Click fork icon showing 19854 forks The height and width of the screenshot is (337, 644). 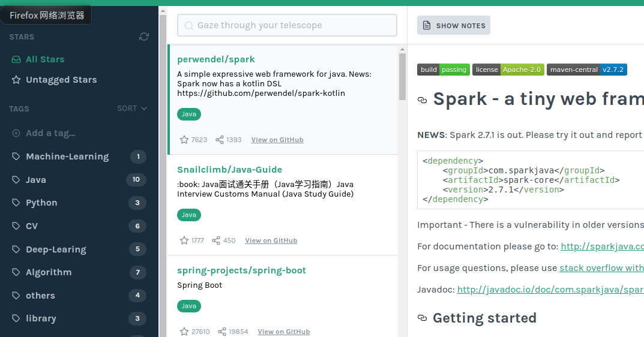click(x=222, y=331)
